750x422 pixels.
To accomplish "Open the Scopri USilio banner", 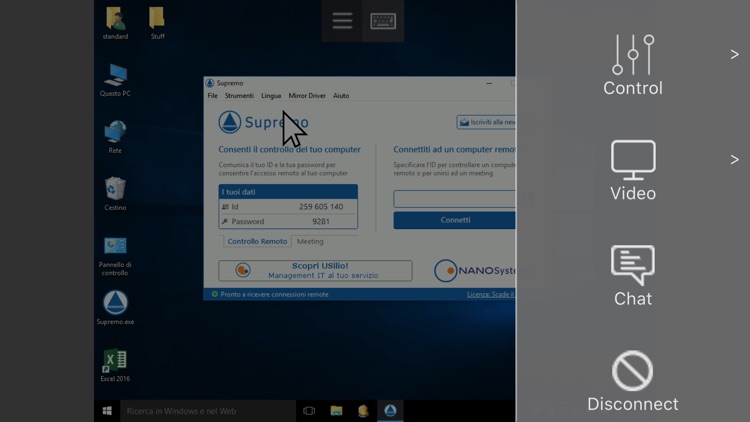I will (x=315, y=270).
